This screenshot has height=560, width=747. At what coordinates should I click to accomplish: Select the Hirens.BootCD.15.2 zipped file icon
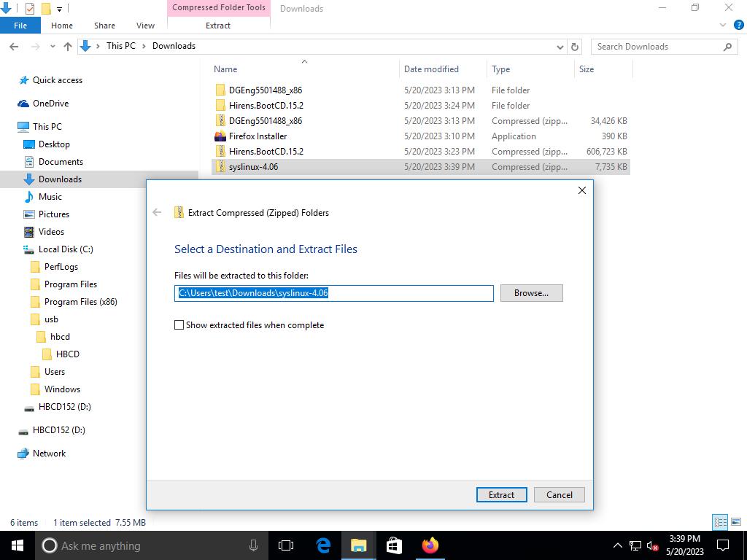pyautogui.click(x=220, y=152)
